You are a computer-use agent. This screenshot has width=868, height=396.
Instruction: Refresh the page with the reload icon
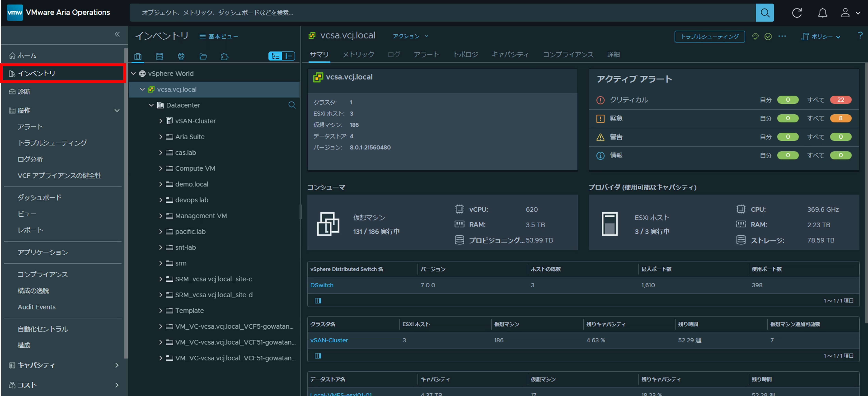(797, 13)
